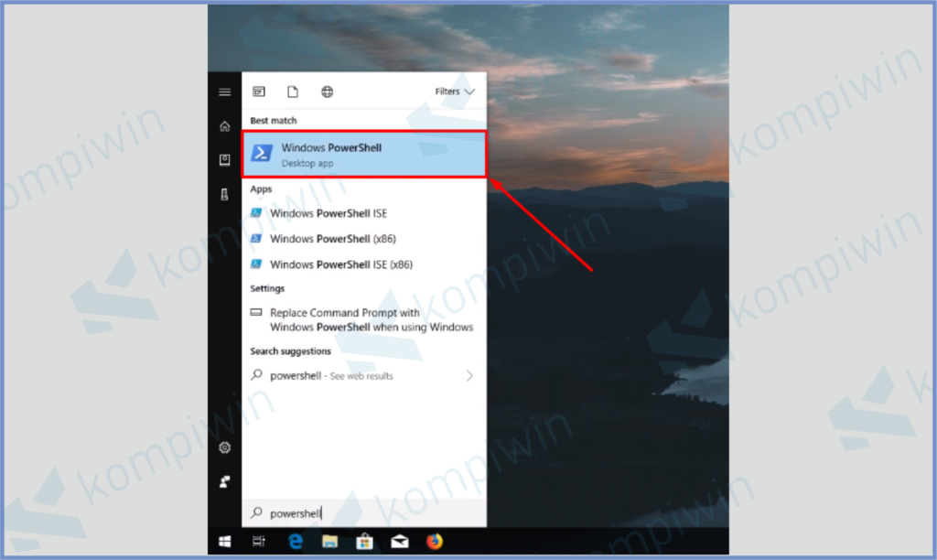
Task: Filter search results by Documents
Action: (293, 92)
